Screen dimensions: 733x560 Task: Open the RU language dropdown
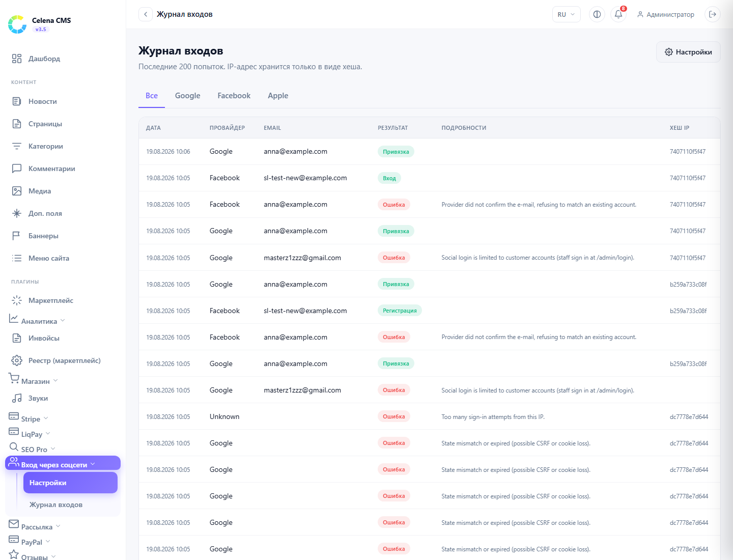click(567, 14)
